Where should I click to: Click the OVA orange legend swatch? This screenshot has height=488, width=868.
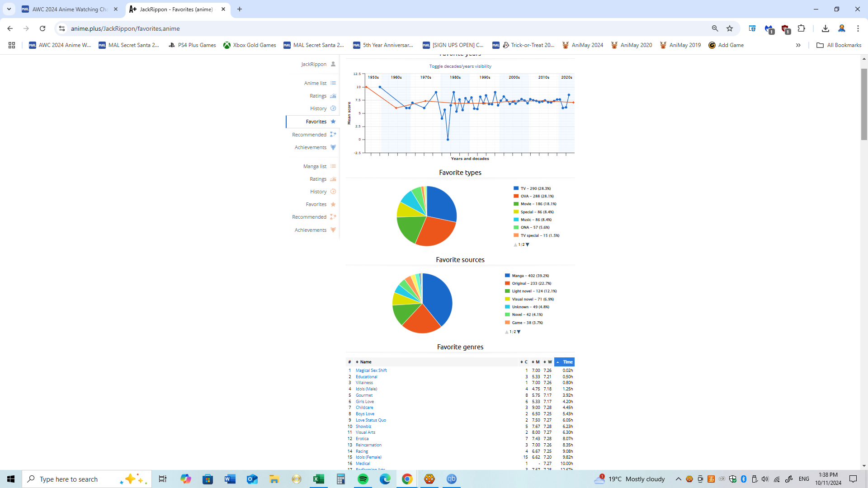(x=516, y=196)
